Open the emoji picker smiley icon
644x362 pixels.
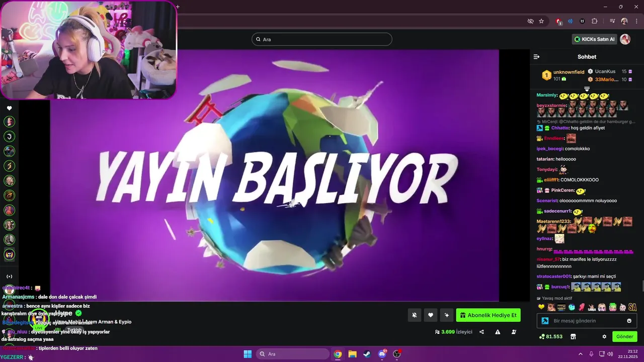[629, 321]
